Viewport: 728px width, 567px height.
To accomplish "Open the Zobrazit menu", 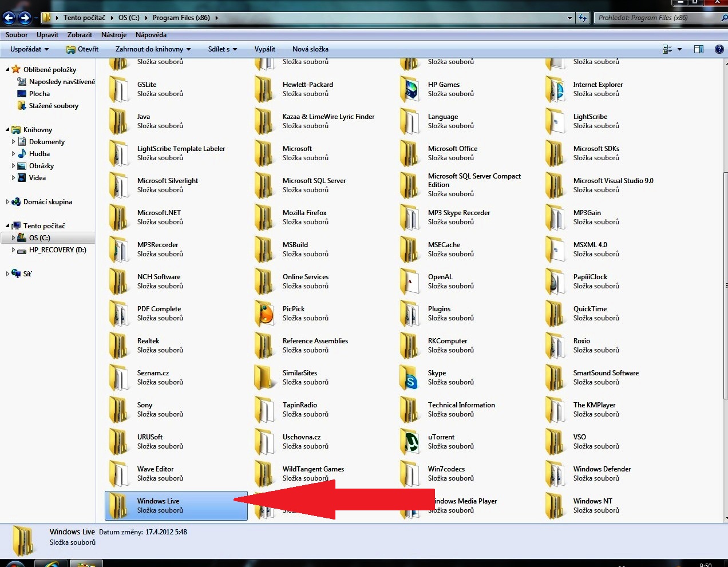I will click(x=80, y=35).
